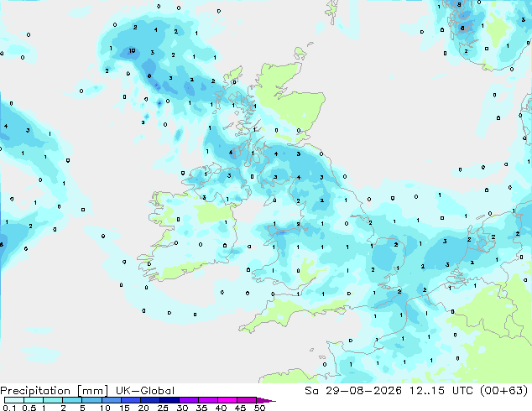Click the 0.5–1 mm legend color box

[34, 400]
